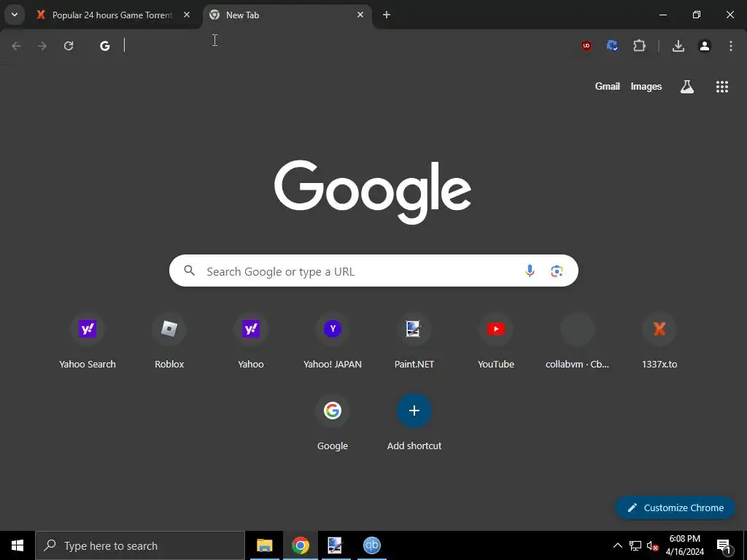The width and height of the screenshot is (747, 560).
Task: Minimize the Chrome window
Action: tap(662, 15)
